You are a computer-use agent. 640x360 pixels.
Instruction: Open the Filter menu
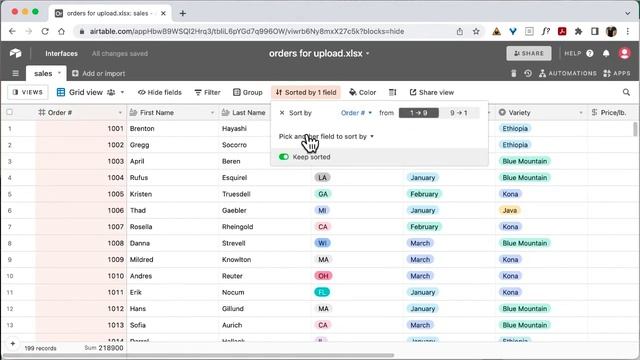click(x=207, y=92)
